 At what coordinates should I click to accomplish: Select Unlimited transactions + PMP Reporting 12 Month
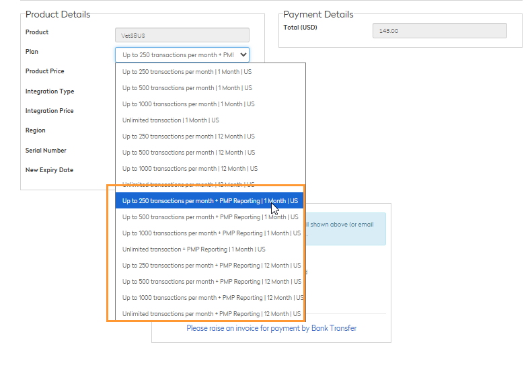click(x=210, y=314)
